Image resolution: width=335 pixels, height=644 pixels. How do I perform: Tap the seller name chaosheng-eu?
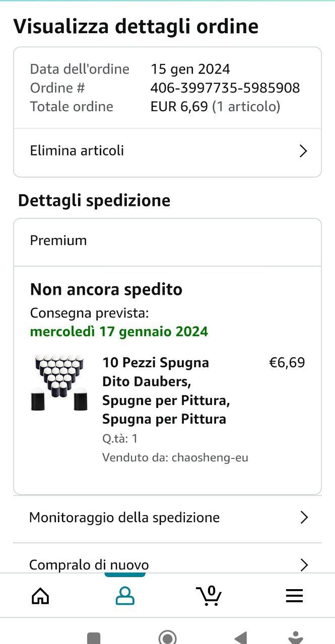pyautogui.click(x=210, y=458)
